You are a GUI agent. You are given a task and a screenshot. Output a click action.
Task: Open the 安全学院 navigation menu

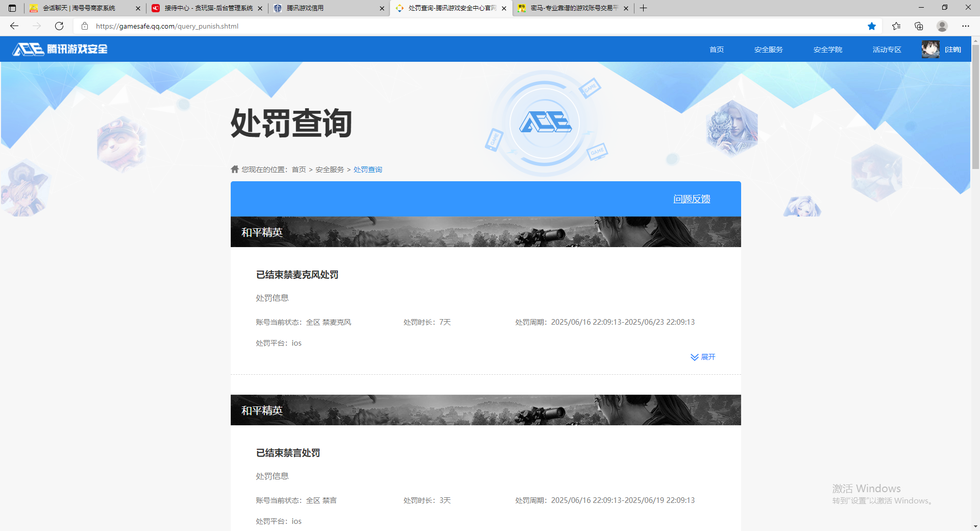[x=827, y=50]
